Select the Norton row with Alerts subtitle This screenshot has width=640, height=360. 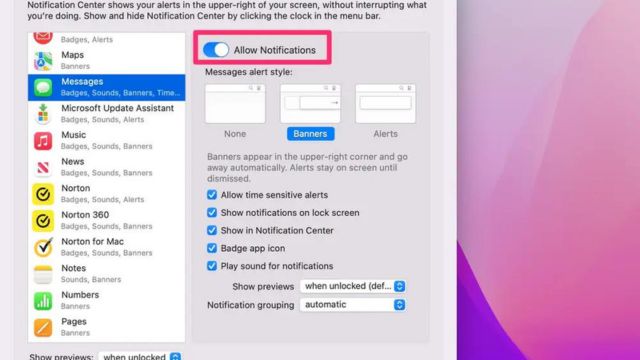pos(107,194)
